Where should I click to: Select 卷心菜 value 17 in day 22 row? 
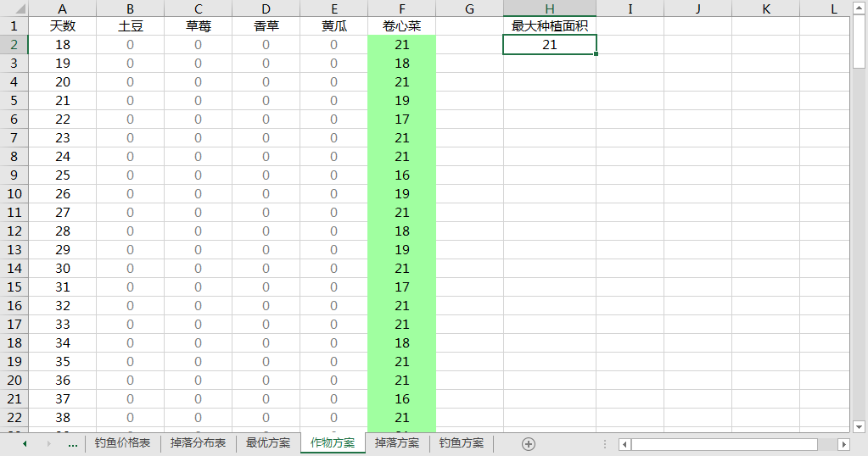pos(402,120)
